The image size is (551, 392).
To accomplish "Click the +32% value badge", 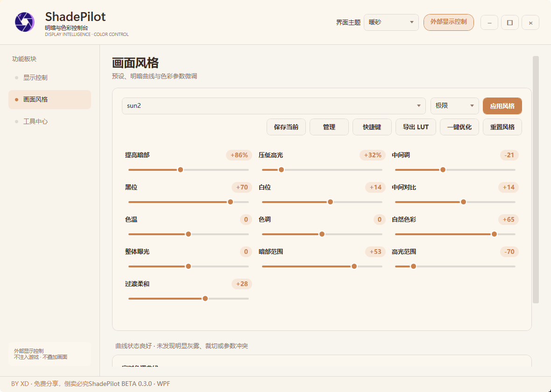I will click(373, 155).
